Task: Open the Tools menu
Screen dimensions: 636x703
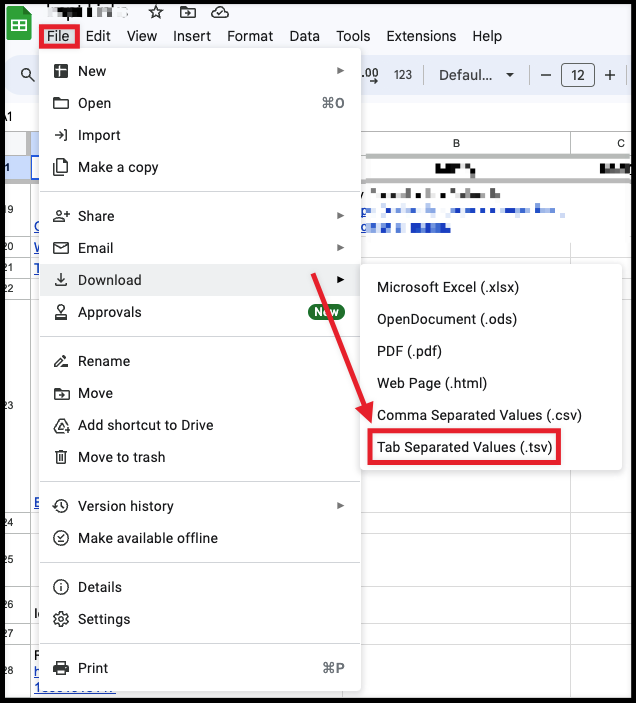Action: [x=353, y=36]
